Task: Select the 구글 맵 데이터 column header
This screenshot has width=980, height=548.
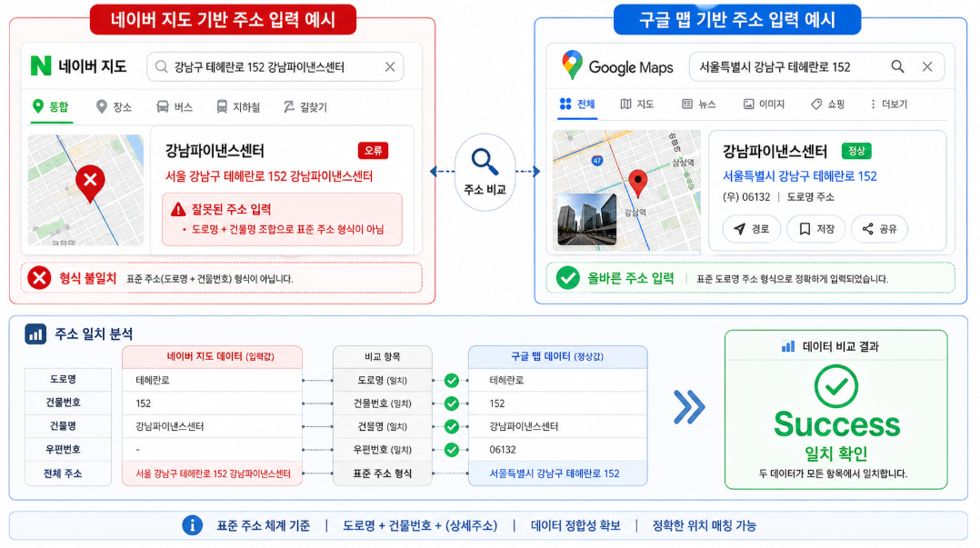Action: point(557,356)
